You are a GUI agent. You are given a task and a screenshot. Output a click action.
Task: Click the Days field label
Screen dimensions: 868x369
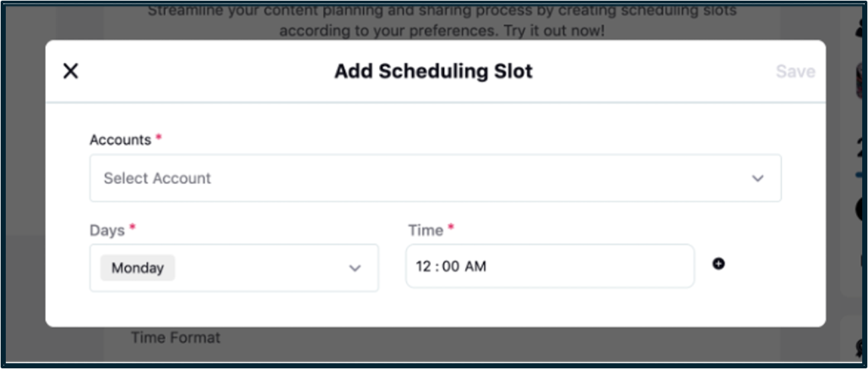pyautogui.click(x=108, y=230)
